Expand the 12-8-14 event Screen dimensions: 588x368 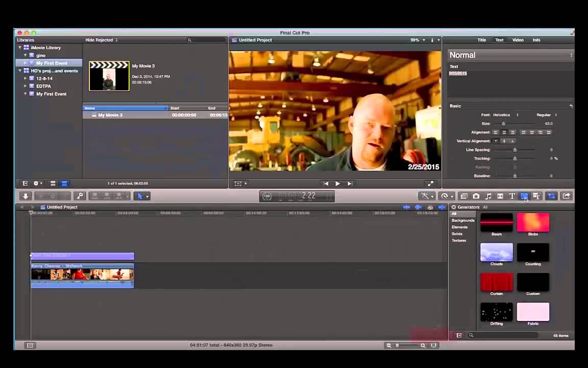(x=25, y=79)
